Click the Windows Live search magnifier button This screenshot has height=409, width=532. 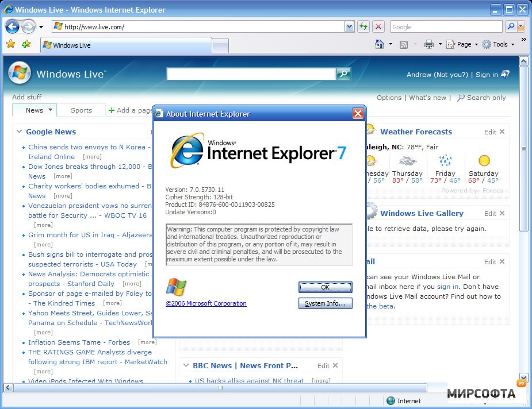343,74
